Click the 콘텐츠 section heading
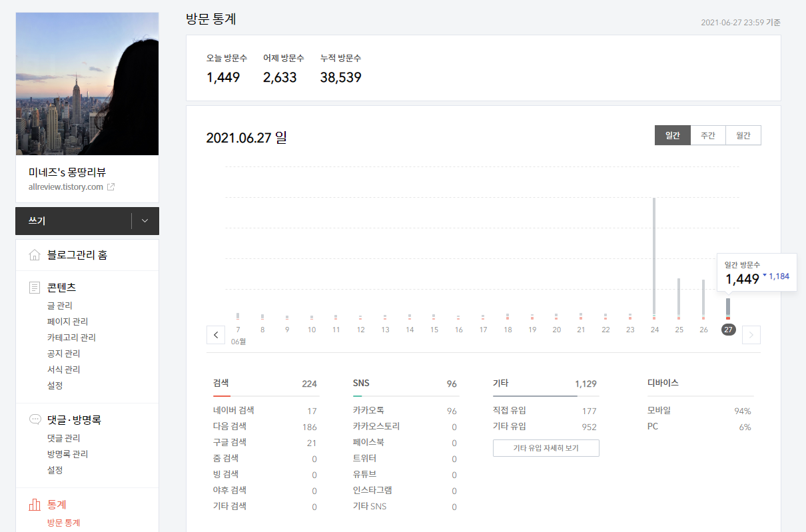Image resolution: width=806 pixels, height=532 pixels. click(x=61, y=288)
